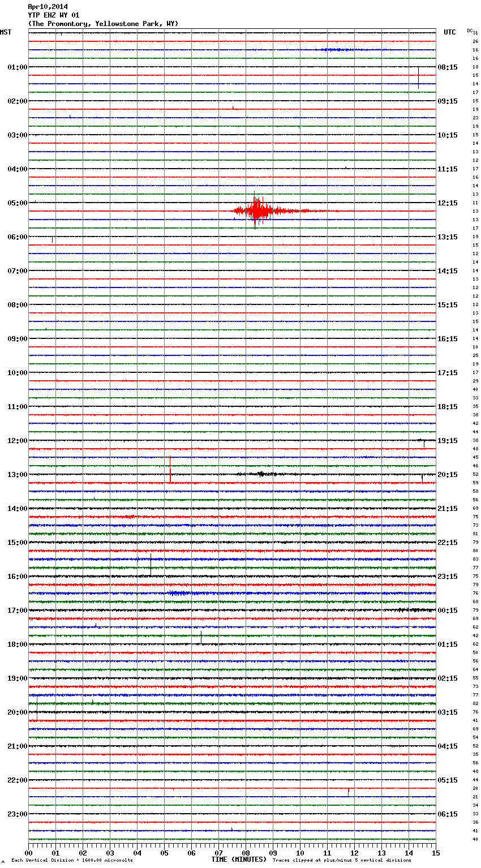The height and width of the screenshot is (868, 481).
Task: Click "Each Vertical Division = 1600.00 microvolts" note
Action: tap(72, 860)
